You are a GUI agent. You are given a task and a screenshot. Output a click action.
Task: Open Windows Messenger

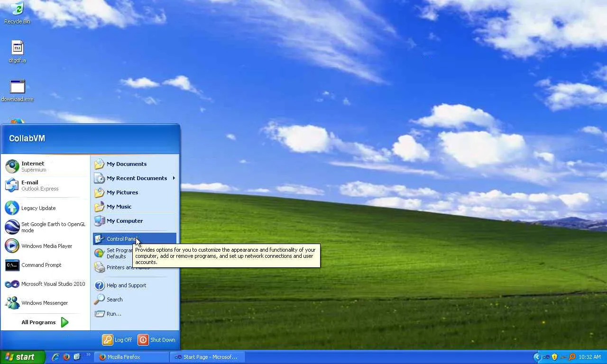point(45,303)
